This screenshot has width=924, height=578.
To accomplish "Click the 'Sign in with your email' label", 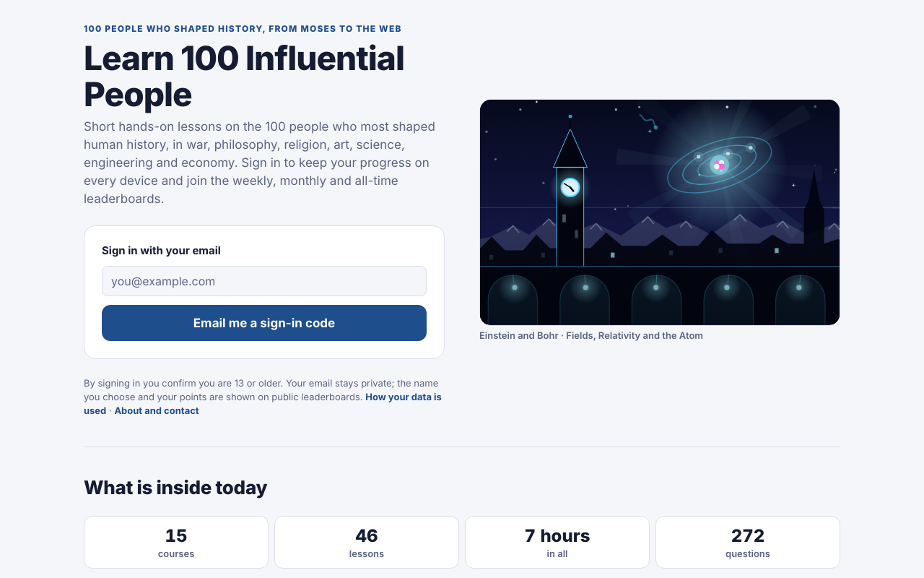I will tap(161, 251).
